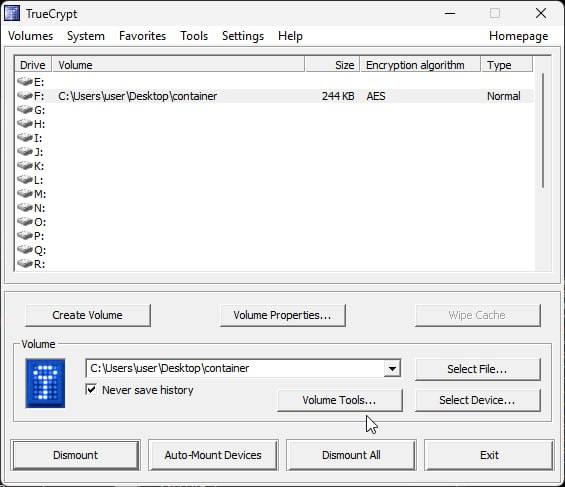
Task: Select the M: drive icon
Action: point(25,194)
